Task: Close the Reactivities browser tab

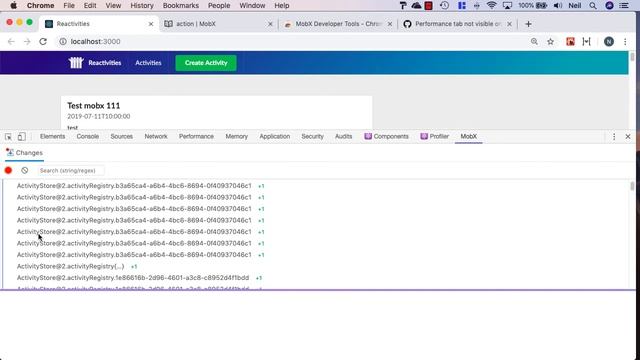Action: 151,24
